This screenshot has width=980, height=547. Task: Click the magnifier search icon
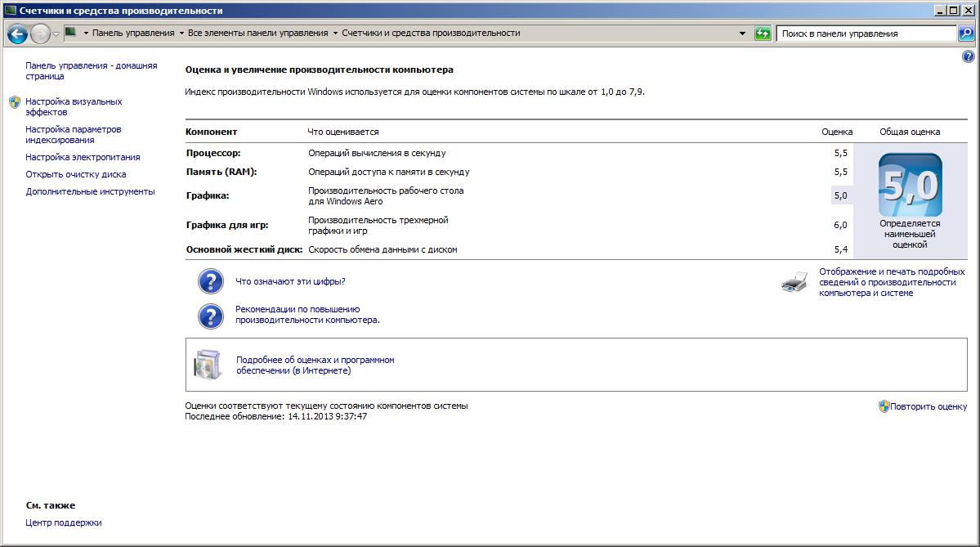965,34
